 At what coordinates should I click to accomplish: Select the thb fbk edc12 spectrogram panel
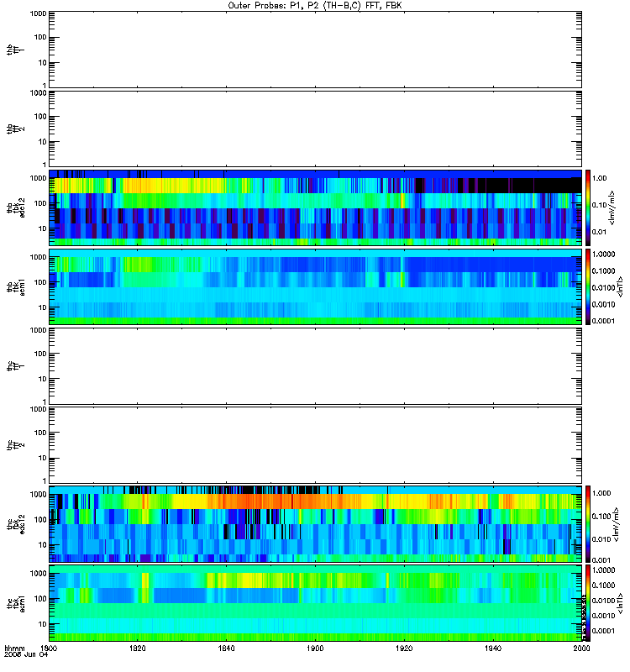click(316, 207)
